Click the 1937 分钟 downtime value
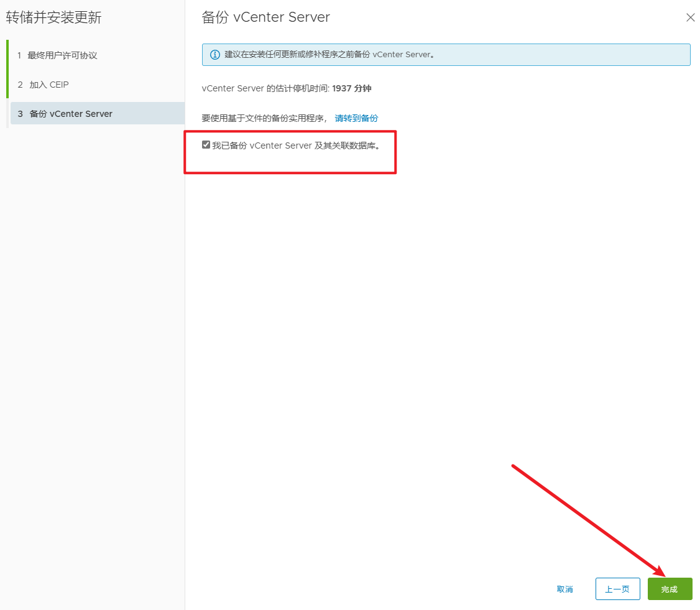Image resolution: width=700 pixels, height=610 pixels. [x=351, y=89]
